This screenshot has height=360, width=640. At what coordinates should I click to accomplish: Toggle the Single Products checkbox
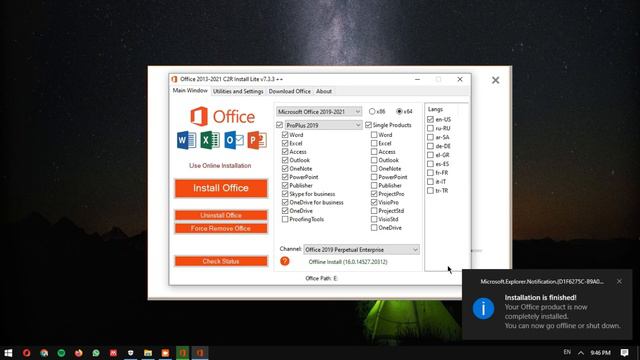[368, 125]
